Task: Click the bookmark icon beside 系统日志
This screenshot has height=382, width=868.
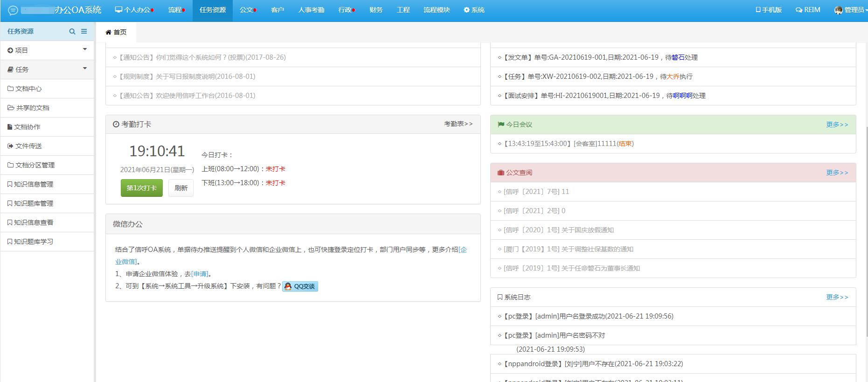Action: pyautogui.click(x=500, y=297)
